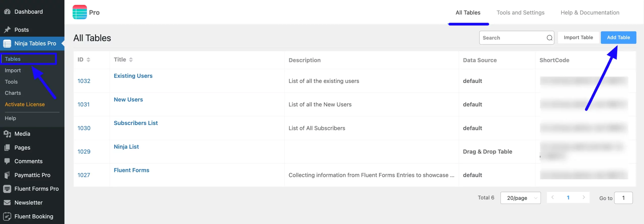Image resolution: width=644 pixels, height=224 pixels.
Task: Open Help & Documentation tab
Action: 590,13
